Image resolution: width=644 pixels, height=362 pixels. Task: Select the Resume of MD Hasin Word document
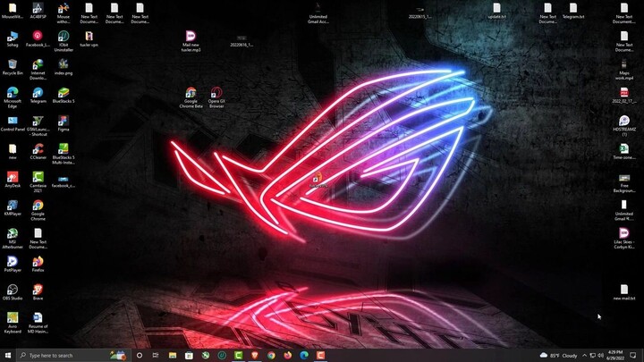pos(38,323)
